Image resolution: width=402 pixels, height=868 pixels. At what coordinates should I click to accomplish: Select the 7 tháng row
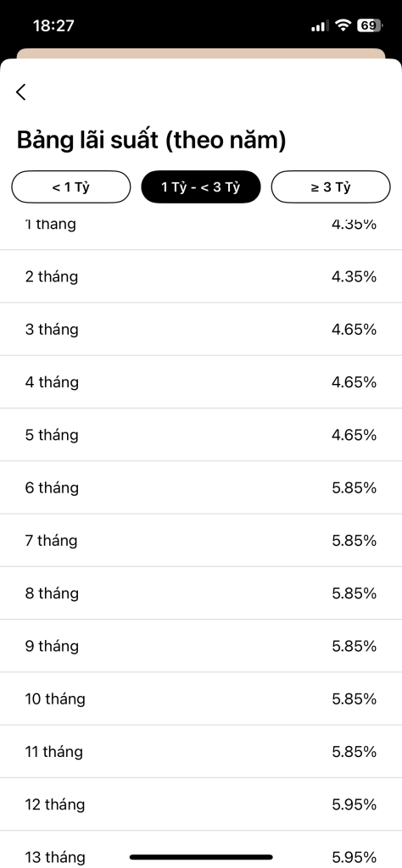click(x=201, y=540)
